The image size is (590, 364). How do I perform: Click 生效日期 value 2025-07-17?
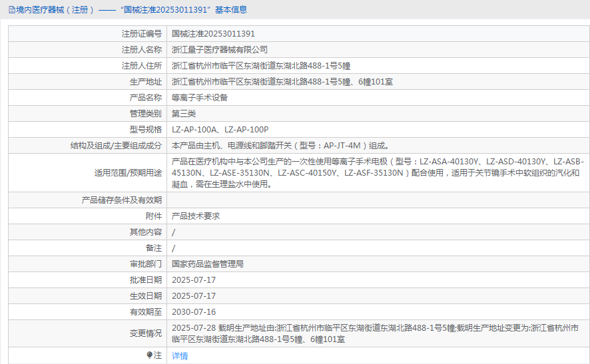[x=194, y=296]
